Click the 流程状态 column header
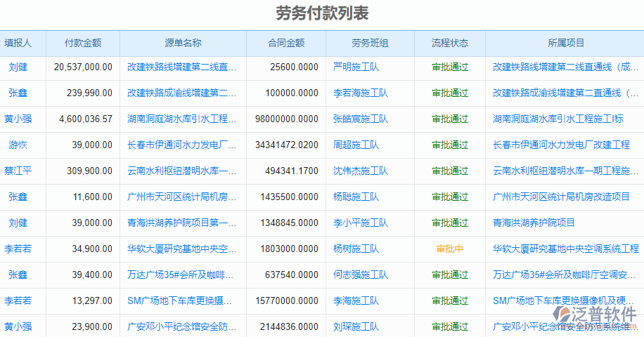The image size is (644, 337). coord(450,43)
